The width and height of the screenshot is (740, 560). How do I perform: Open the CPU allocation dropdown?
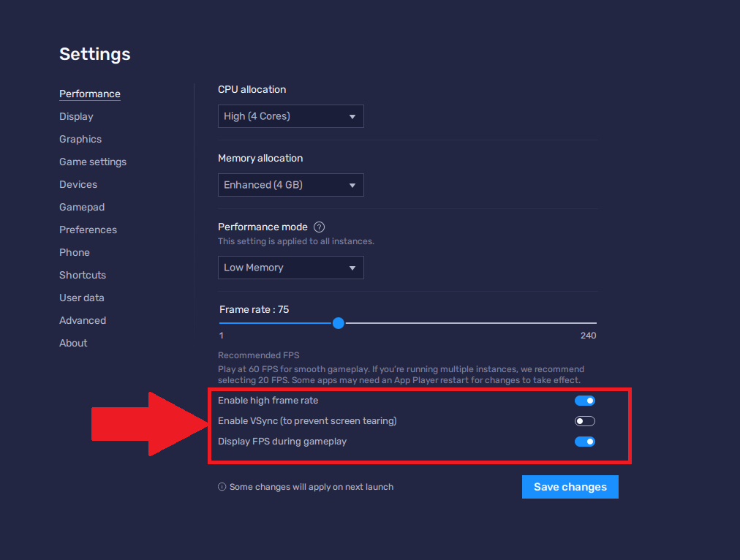[290, 116]
